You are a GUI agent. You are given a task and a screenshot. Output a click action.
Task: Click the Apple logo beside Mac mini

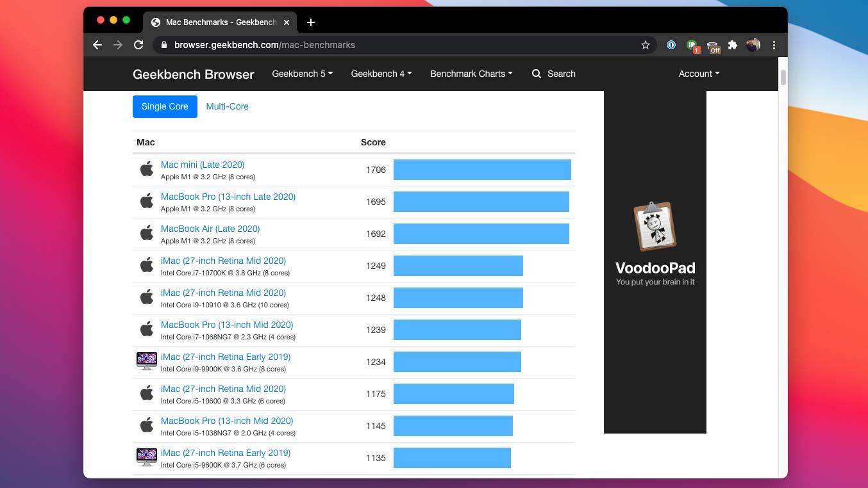click(147, 169)
